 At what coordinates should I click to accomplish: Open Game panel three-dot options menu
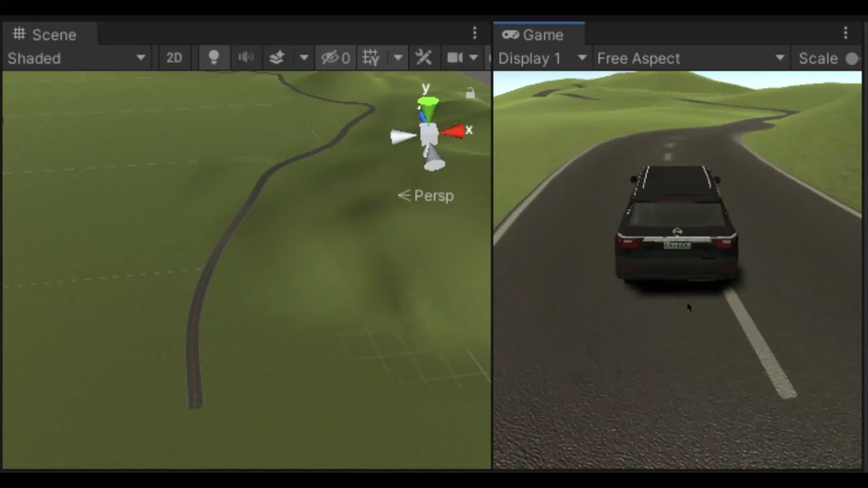pos(846,34)
